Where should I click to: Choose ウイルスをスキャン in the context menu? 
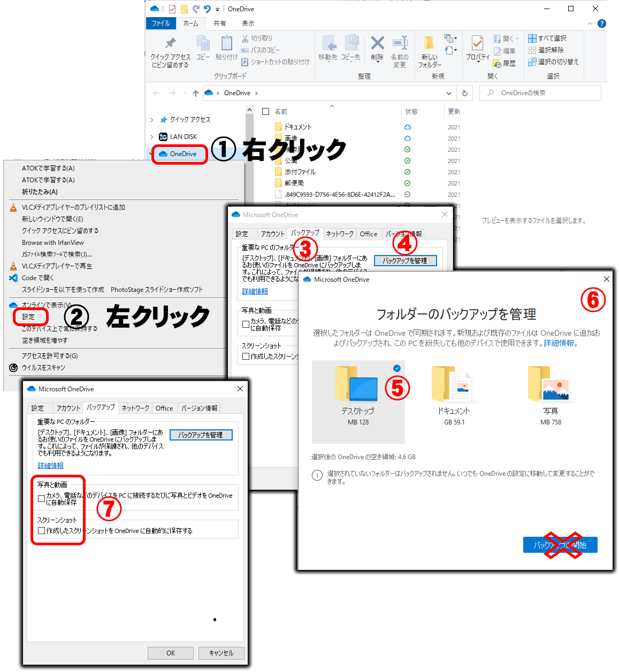(x=43, y=368)
